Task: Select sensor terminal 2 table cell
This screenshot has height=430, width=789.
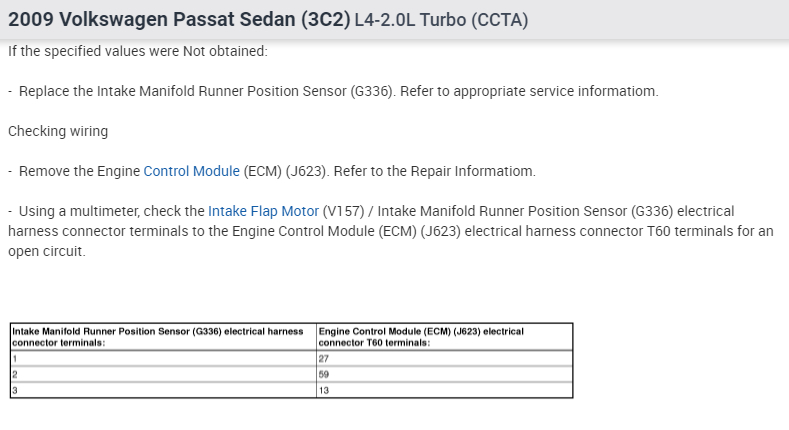Action: [161, 374]
